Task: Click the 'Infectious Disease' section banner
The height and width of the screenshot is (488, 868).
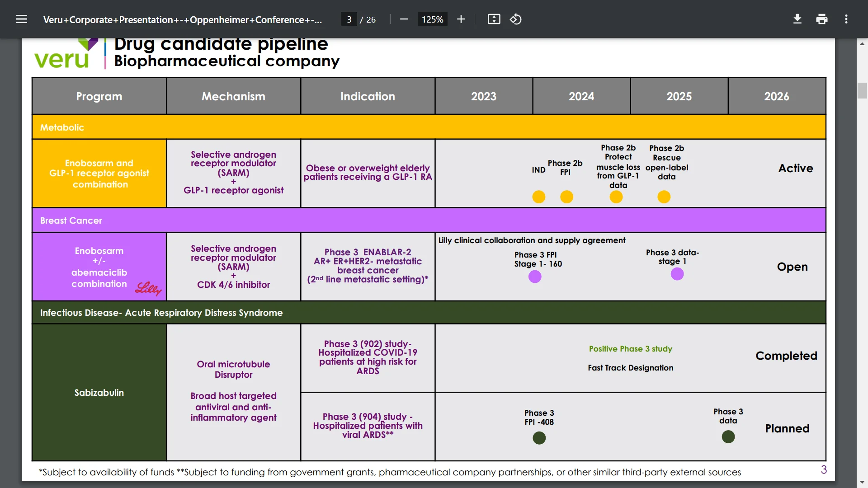Action: tap(429, 313)
